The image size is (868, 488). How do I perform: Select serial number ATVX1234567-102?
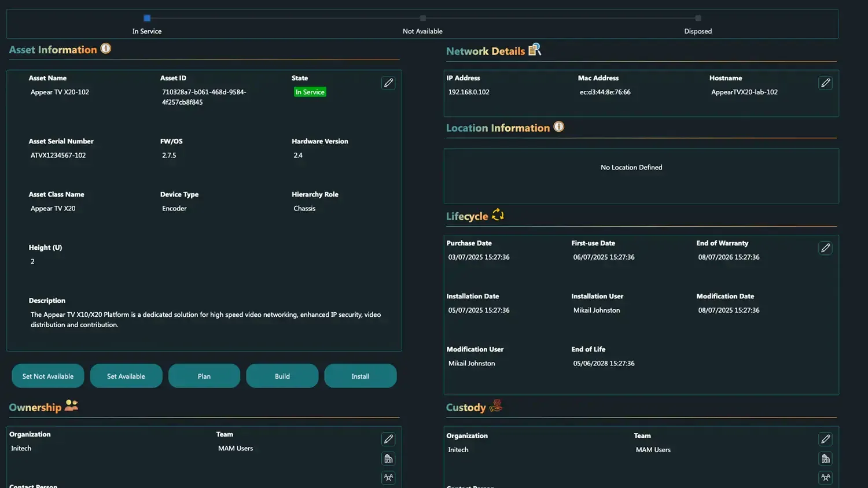58,155
